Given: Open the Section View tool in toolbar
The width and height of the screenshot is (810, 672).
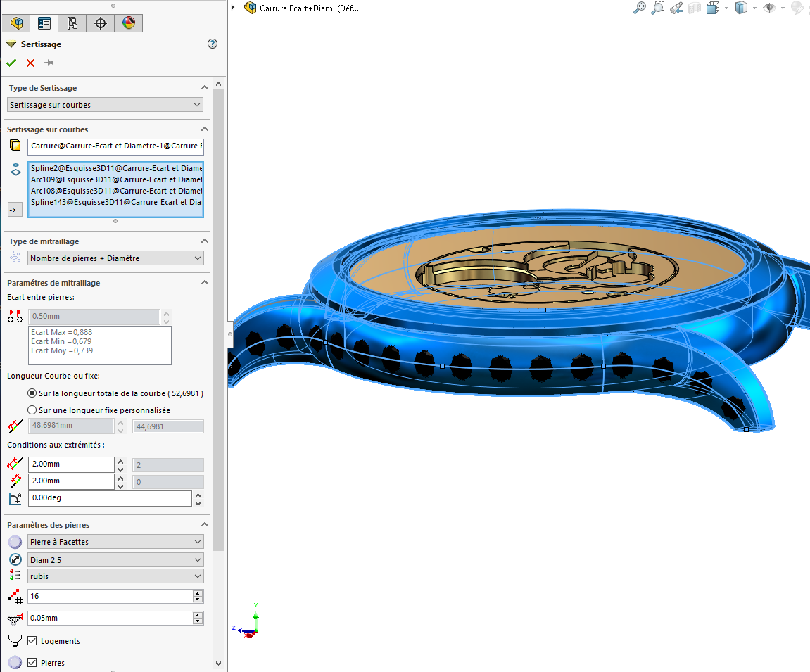Looking at the screenshot, I should [694, 8].
